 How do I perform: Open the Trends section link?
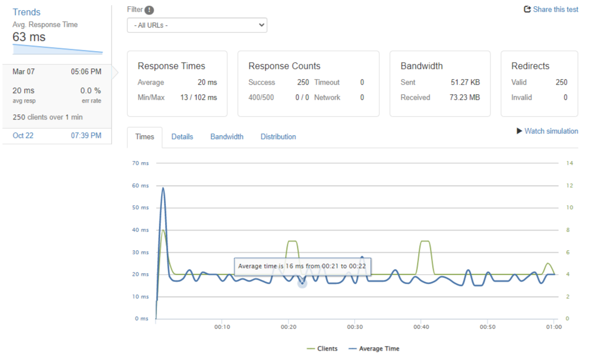tap(26, 12)
